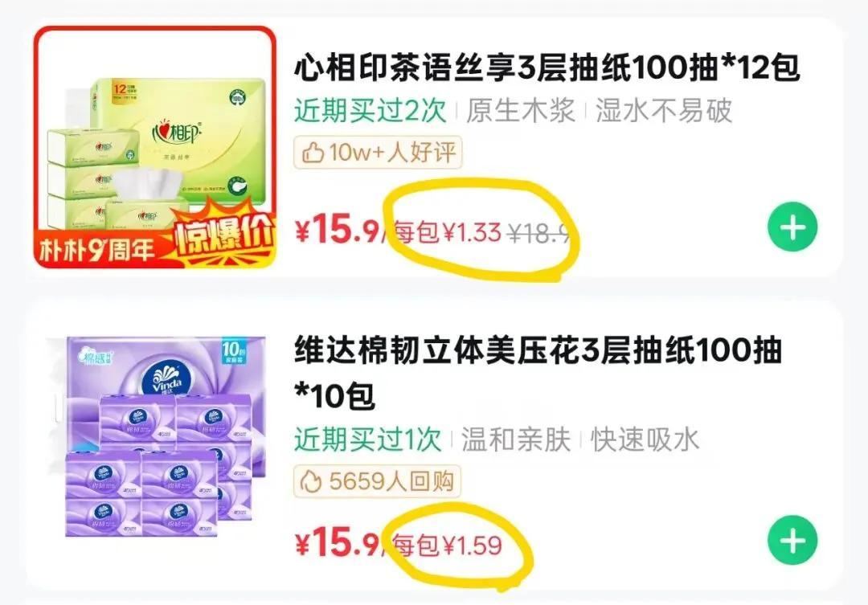Open 维达棉韧立体美压花3层抽纸 product title

click(538, 373)
